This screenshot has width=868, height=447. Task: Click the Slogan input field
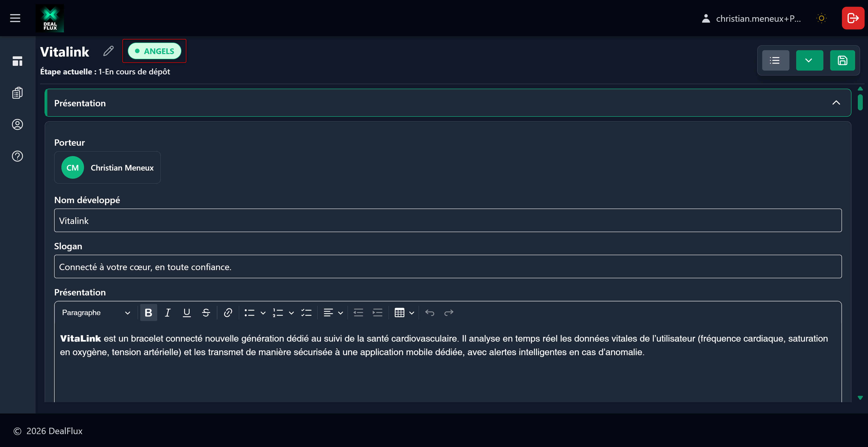(x=448, y=266)
